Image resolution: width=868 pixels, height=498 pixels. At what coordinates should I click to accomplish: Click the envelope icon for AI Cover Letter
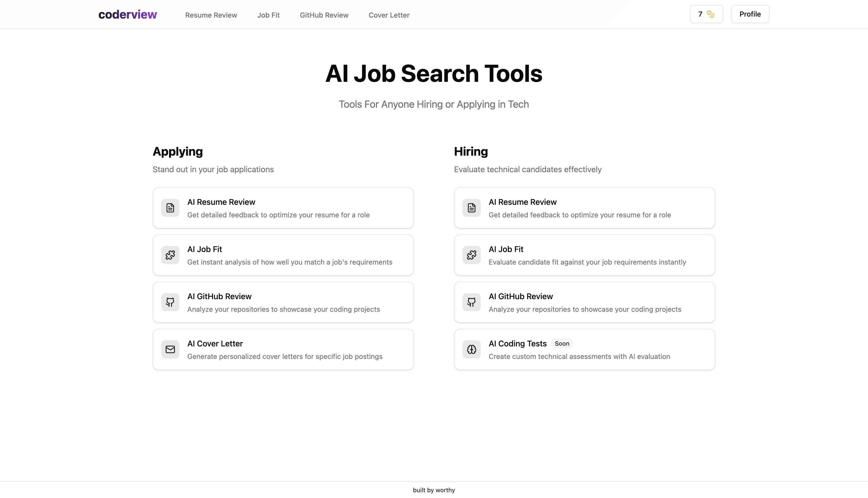point(170,349)
